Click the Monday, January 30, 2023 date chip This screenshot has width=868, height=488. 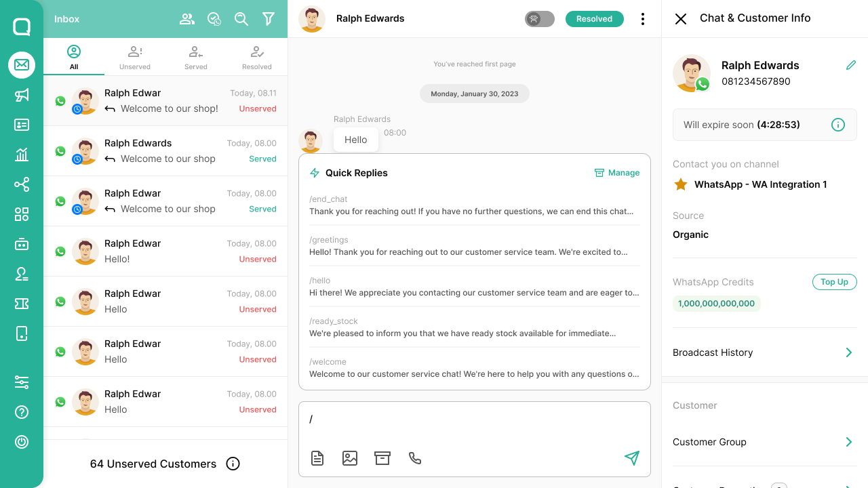coord(475,94)
